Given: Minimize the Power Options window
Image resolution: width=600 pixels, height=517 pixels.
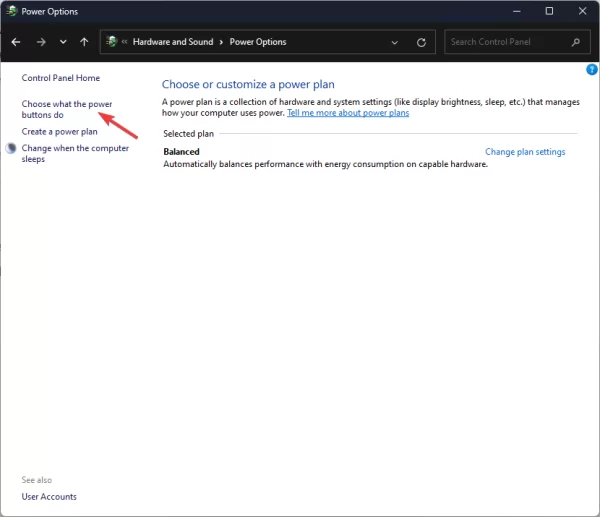Looking at the screenshot, I should click(517, 11).
